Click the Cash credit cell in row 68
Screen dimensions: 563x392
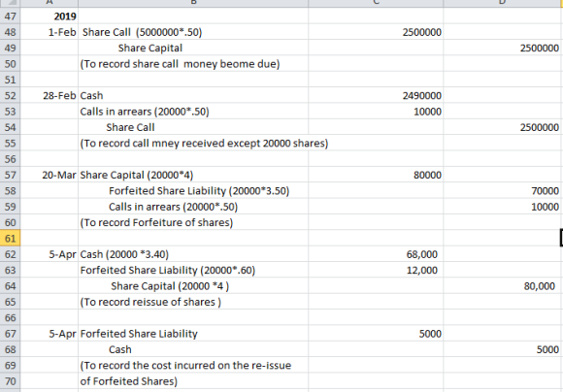click(x=193, y=349)
